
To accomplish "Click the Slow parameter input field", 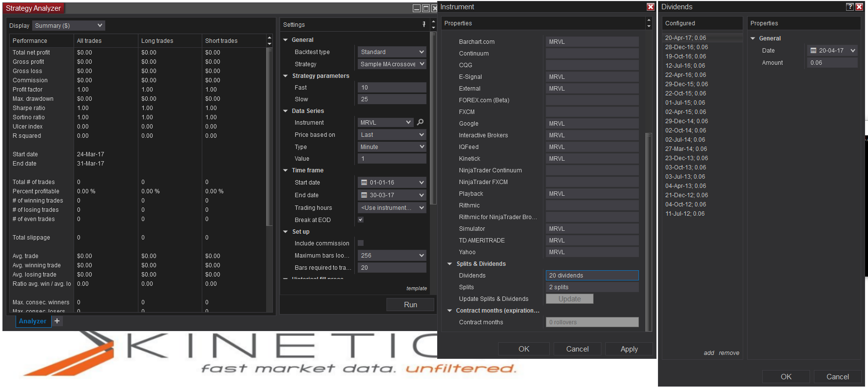I will pos(392,99).
